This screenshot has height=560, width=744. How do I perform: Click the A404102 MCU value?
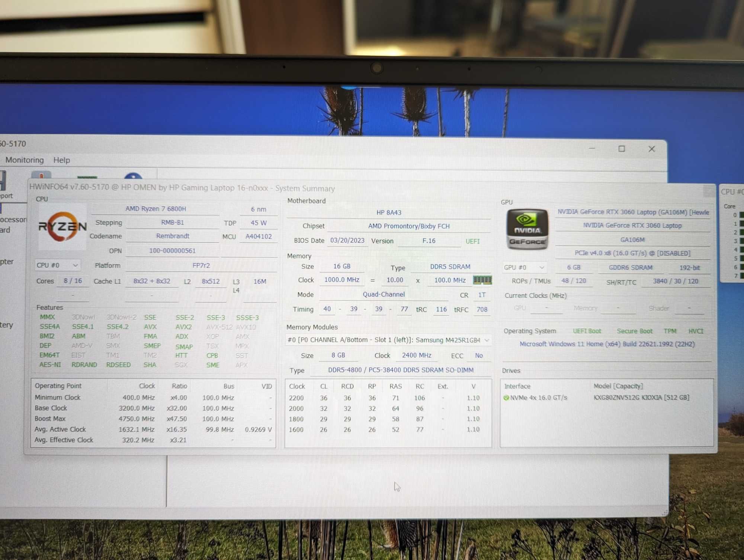(x=259, y=236)
